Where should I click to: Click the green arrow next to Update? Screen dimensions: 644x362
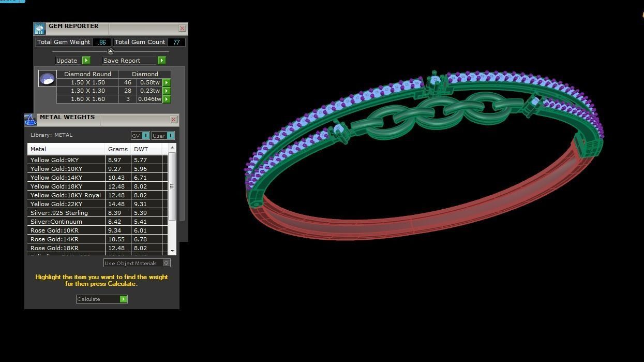pos(86,61)
